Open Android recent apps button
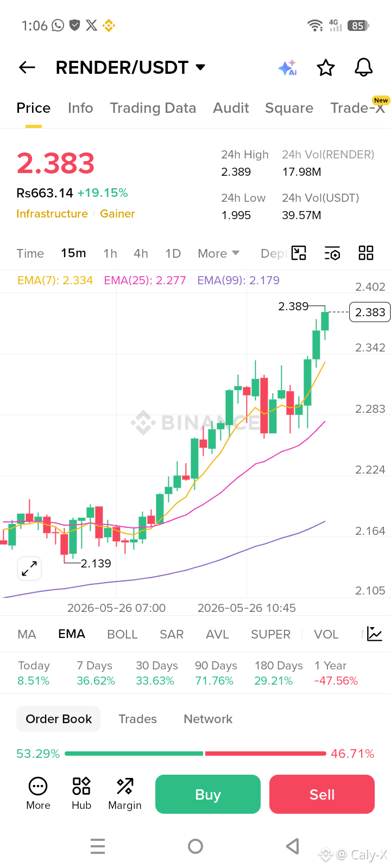This screenshot has width=391, height=868. (98, 846)
